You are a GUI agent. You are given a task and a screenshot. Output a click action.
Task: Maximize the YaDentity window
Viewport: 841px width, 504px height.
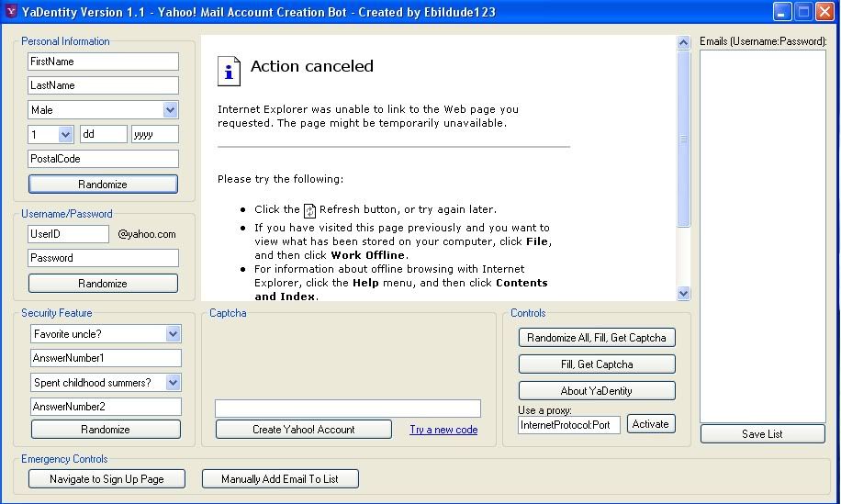coord(803,11)
